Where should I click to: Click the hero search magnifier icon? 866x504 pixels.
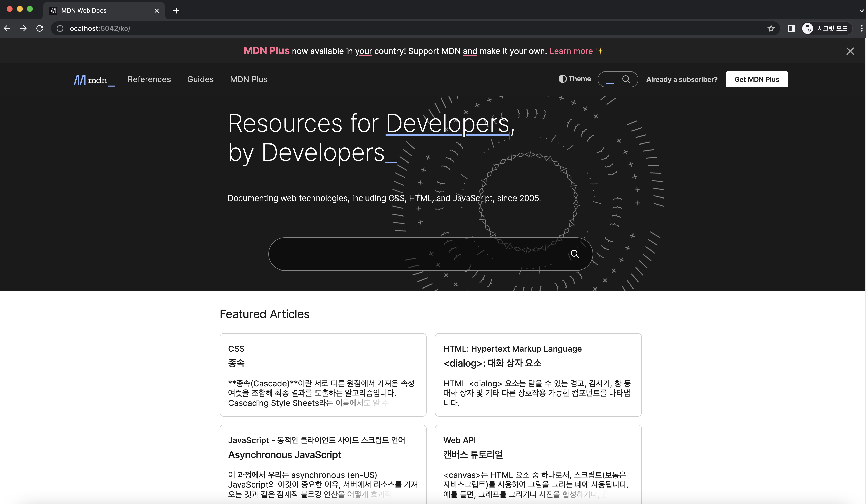[575, 254]
